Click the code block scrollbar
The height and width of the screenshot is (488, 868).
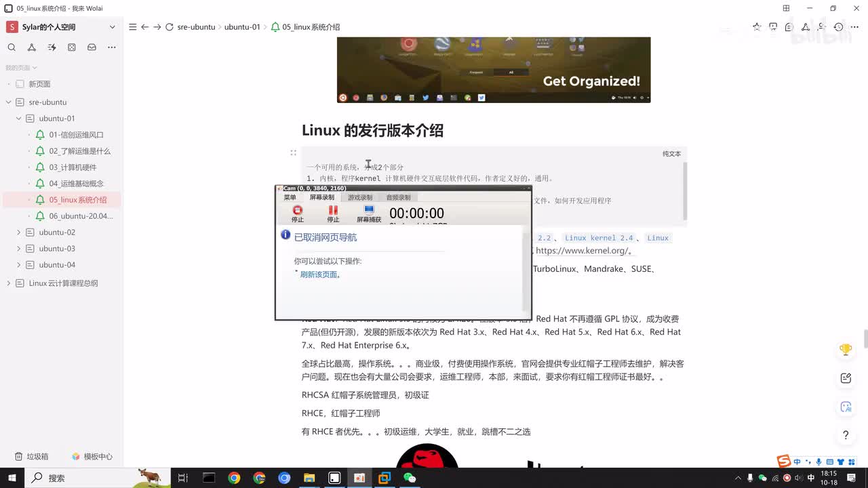pyautogui.click(x=685, y=190)
